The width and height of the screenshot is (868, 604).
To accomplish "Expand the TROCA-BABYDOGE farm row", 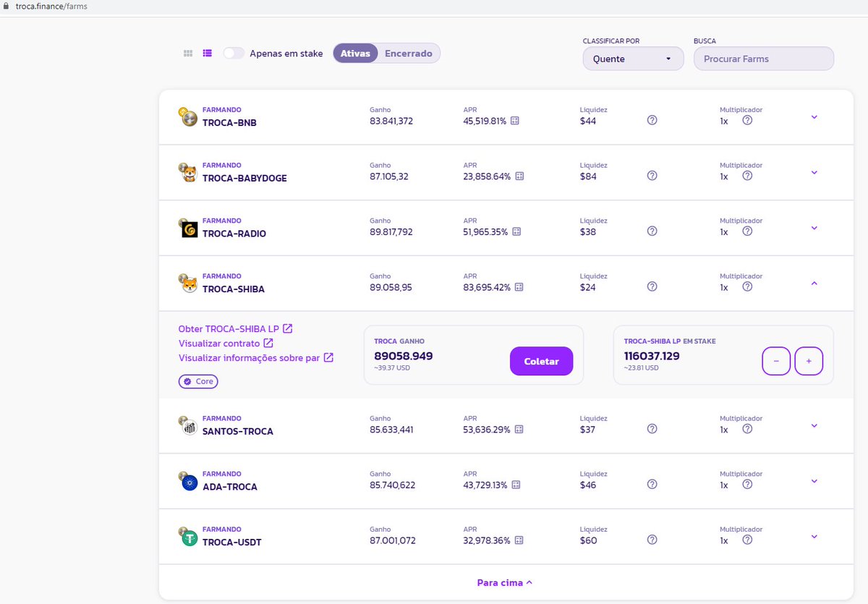I will [814, 172].
